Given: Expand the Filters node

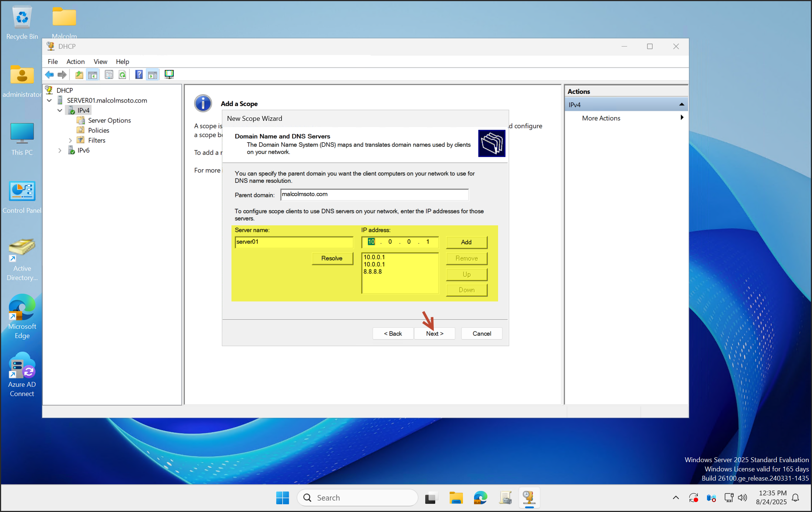Looking at the screenshot, I should [70, 140].
